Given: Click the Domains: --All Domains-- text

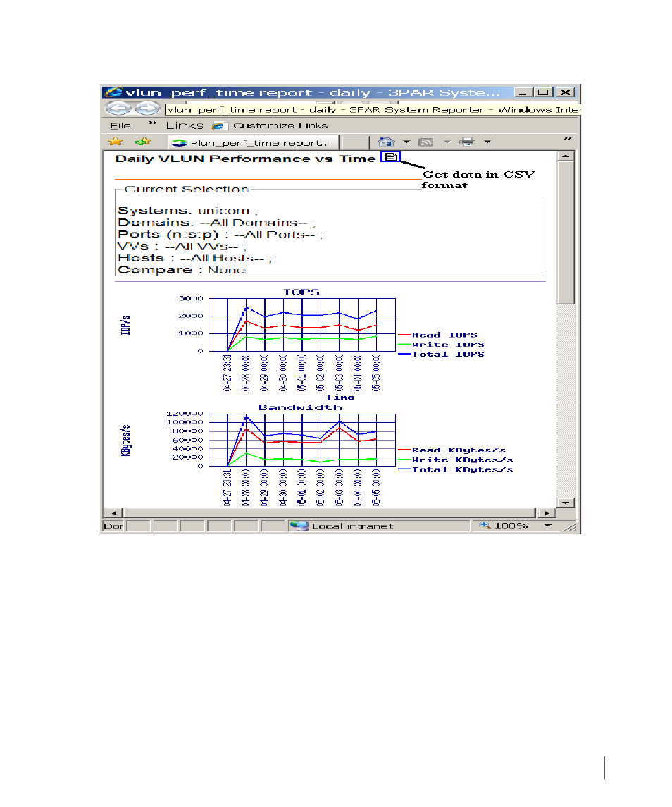Looking at the screenshot, I should coord(217,223).
